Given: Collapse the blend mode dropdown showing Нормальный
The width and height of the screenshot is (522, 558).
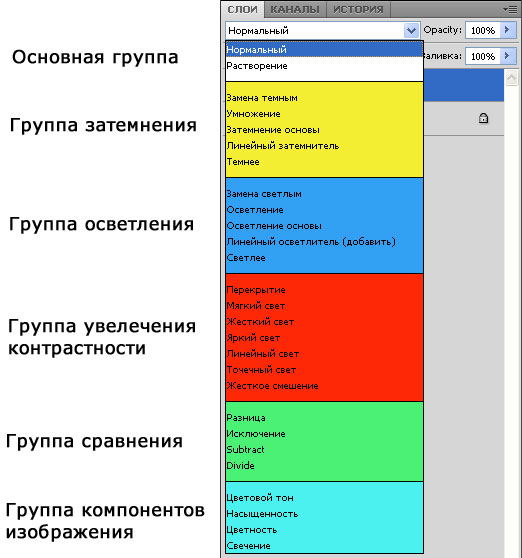Looking at the screenshot, I should [322, 31].
